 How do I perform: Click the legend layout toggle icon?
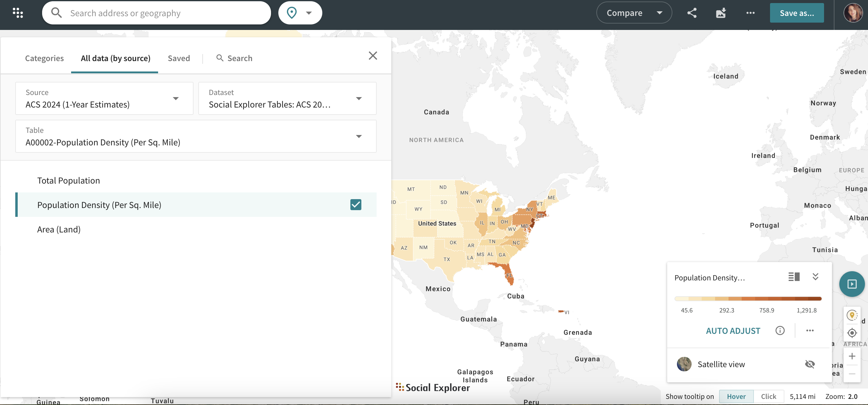click(794, 277)
